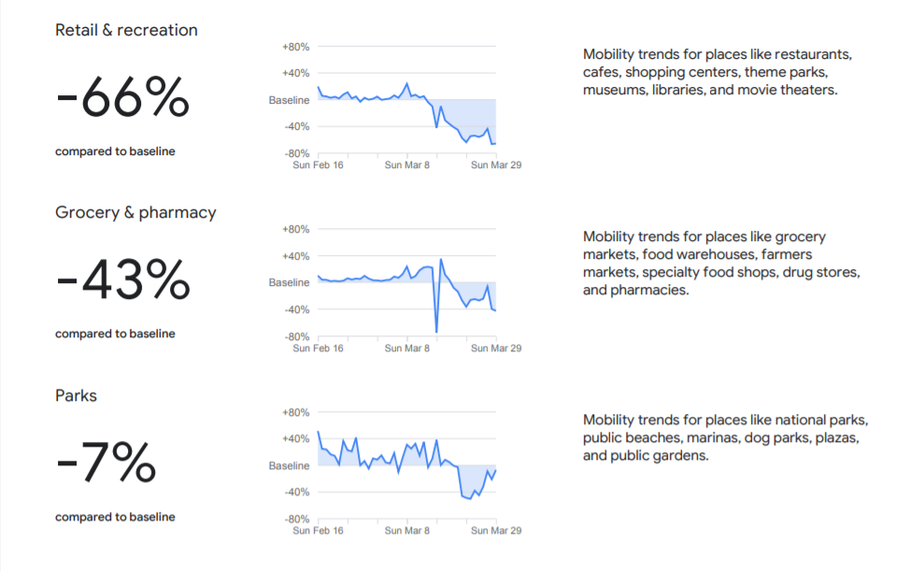The width and height of the screenshot is (924, 571).
Task: Click the Baseline label on Grocery chart
Action: coord(289,282)
